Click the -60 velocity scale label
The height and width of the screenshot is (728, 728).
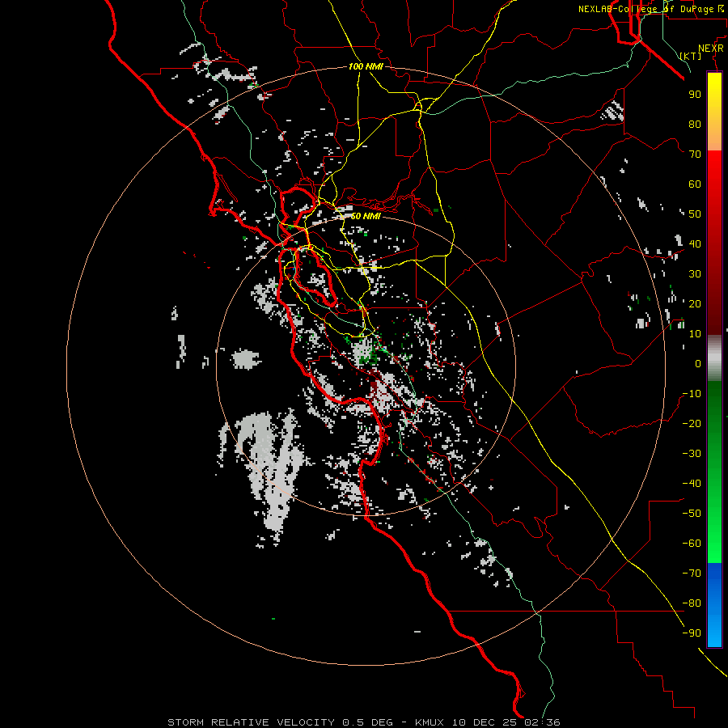coord(692,544)
